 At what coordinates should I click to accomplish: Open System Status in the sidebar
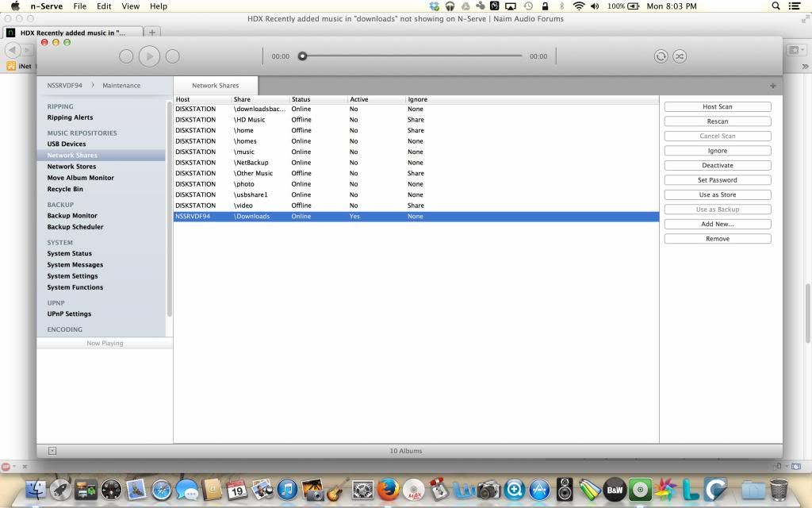[70, 253]
